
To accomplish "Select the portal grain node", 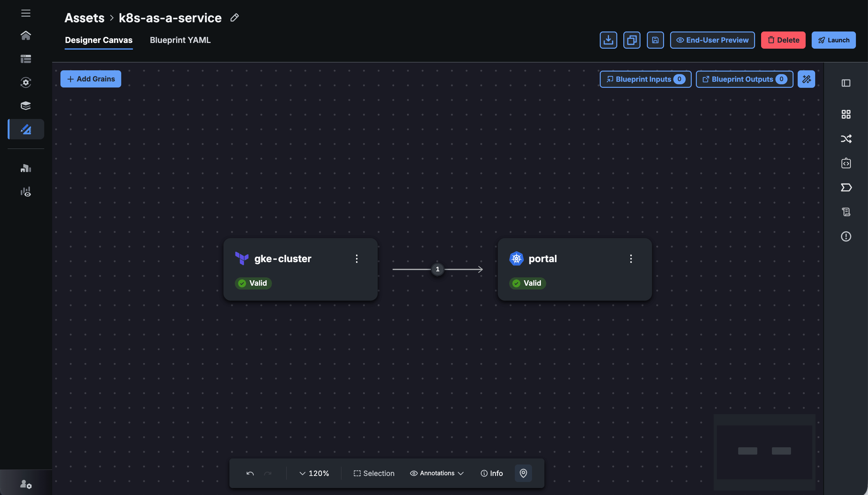I will pos(575,269).
